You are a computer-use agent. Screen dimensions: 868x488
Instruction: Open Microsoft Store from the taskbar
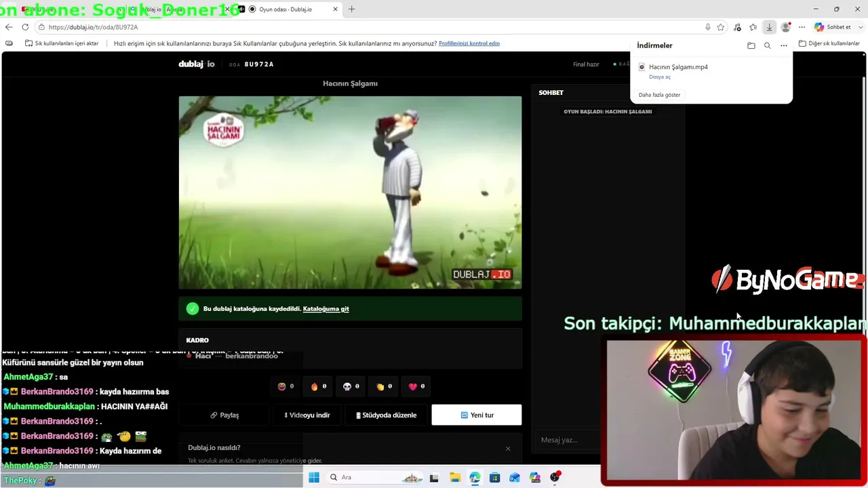[495, 477]
